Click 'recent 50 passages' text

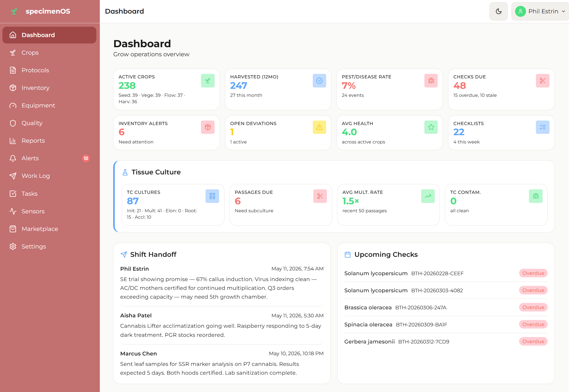(365, 211)
